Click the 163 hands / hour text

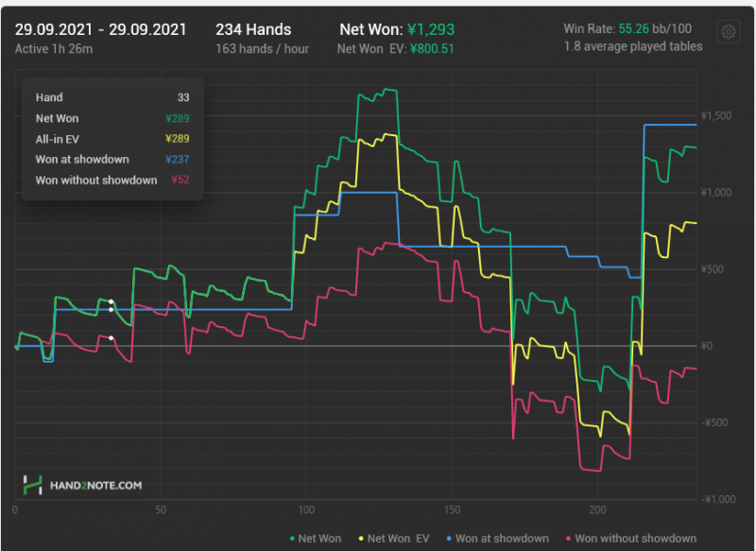262,48
